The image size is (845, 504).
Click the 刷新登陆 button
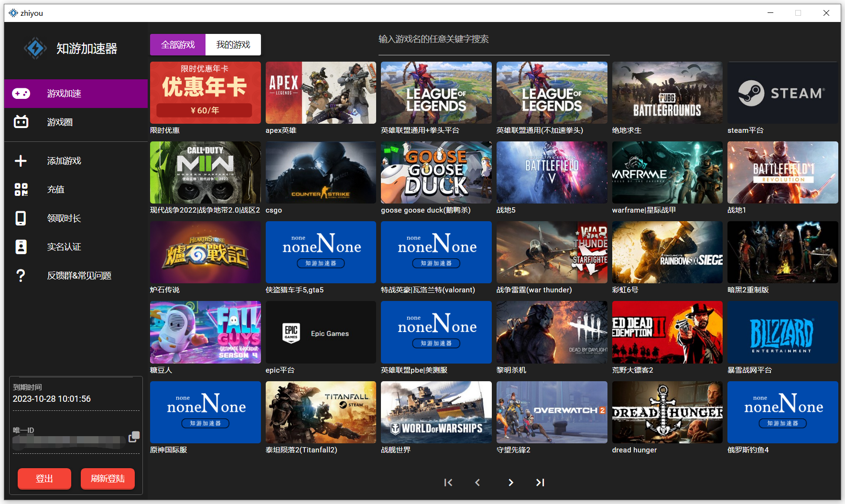108,479
